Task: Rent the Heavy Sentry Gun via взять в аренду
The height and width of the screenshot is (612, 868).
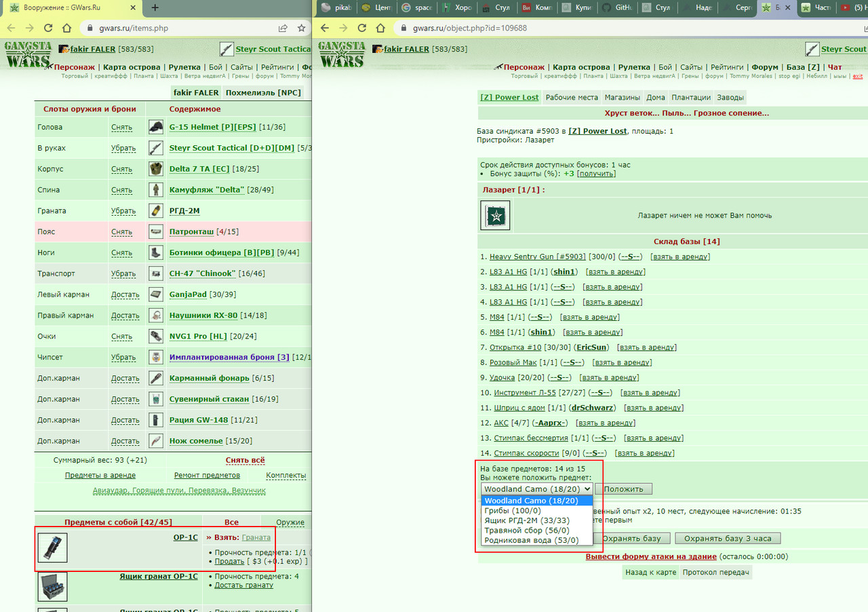Action: [x=680, y=256]
